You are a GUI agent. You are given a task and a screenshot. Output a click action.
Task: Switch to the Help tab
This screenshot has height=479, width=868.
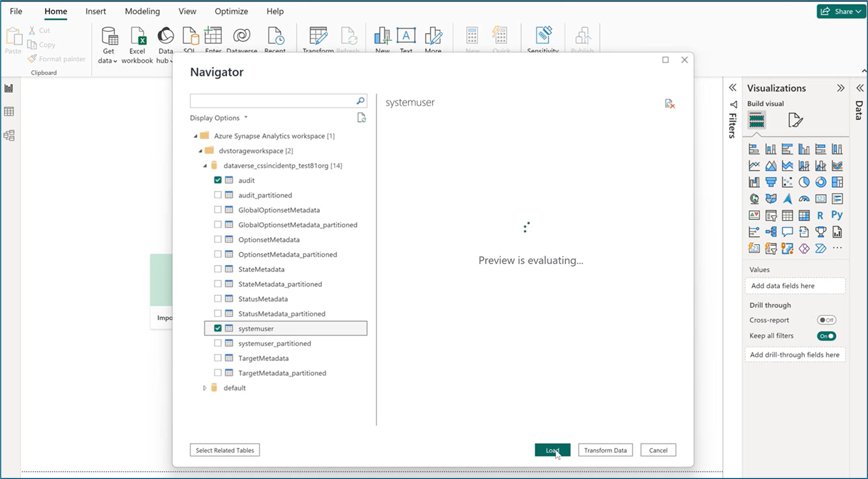tap(275, 11)
